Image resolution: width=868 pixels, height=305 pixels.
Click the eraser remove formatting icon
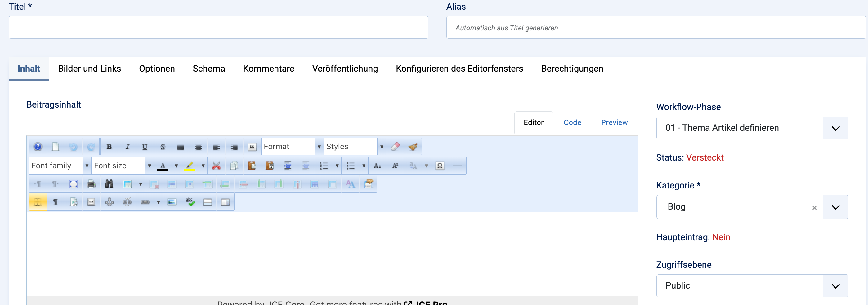pos(395,146)
